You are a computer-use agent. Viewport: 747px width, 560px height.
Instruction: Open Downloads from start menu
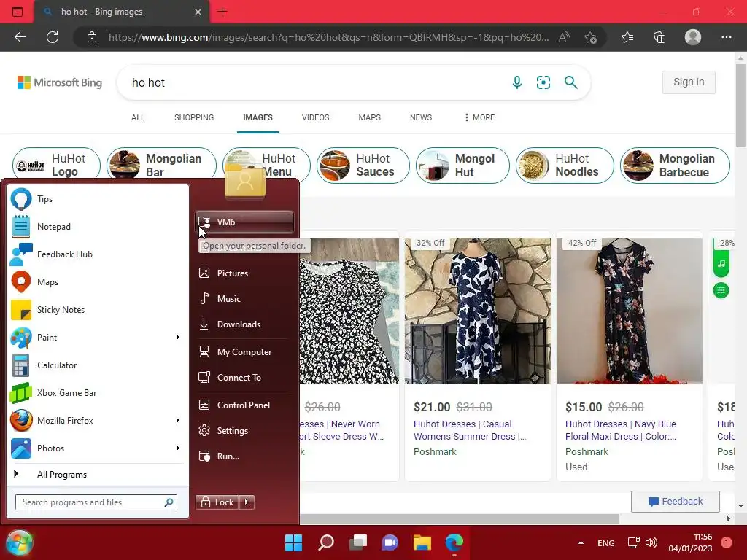(244, 324)
